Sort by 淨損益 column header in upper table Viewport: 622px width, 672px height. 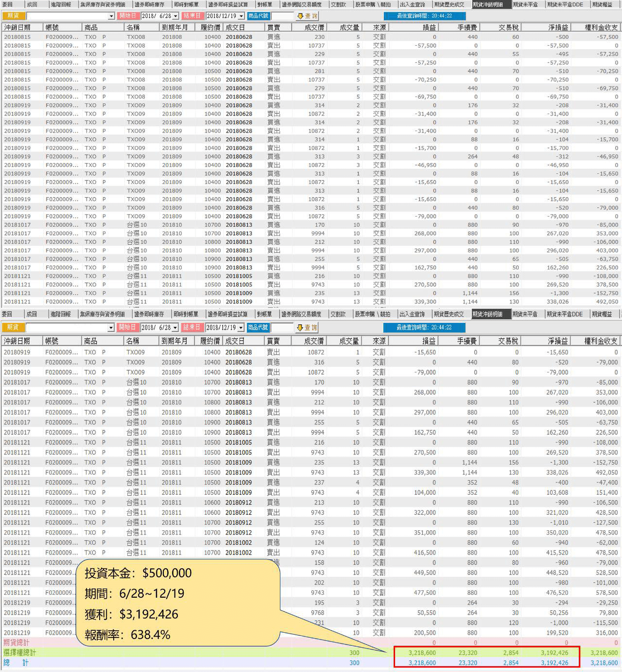tap(558, 27)
